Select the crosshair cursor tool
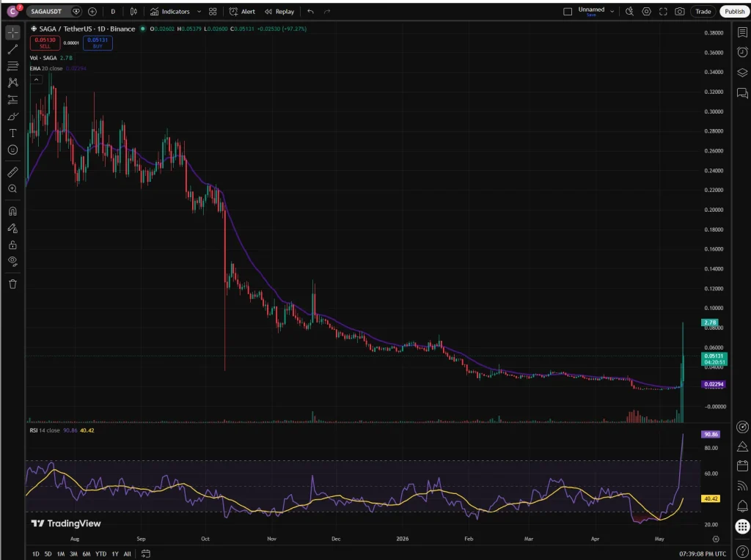Viewport: 751px width, 560px height. pyautogui.click(x=13, y=32)
